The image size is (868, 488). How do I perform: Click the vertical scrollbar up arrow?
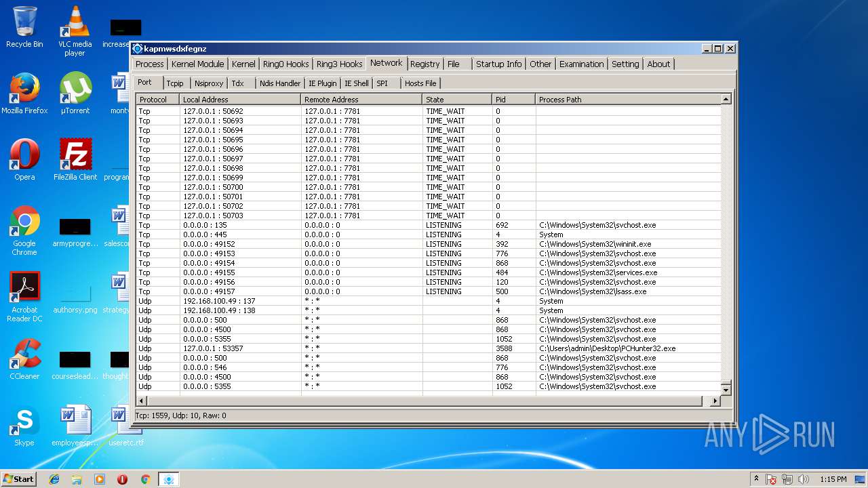[x=726, y=100]
